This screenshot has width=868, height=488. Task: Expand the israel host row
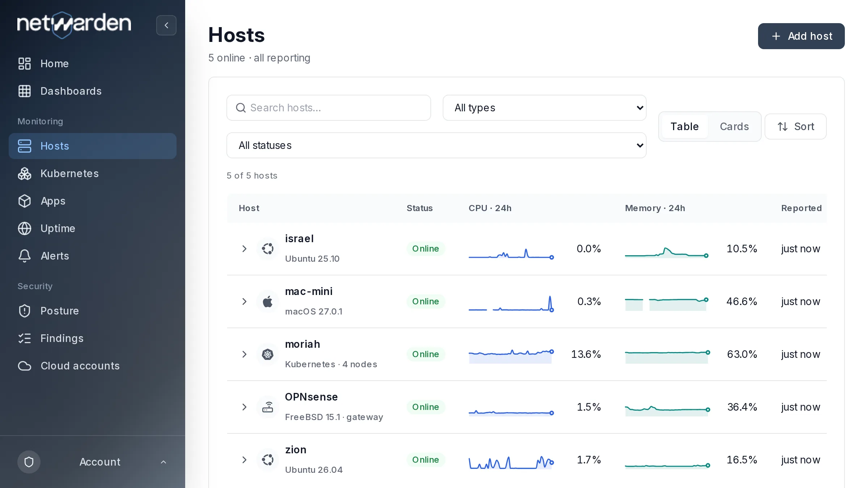coord(244,249)
